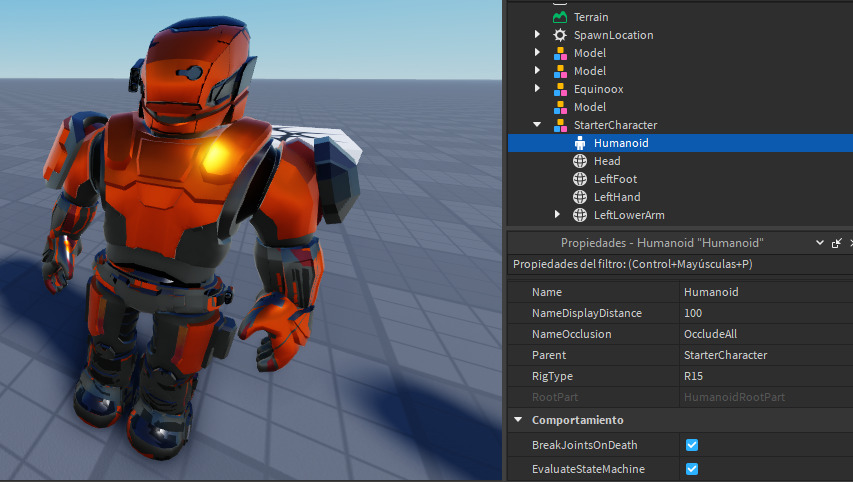853x482 pixels.
Task: Click the RigType property label
Action: click(552, 376)
